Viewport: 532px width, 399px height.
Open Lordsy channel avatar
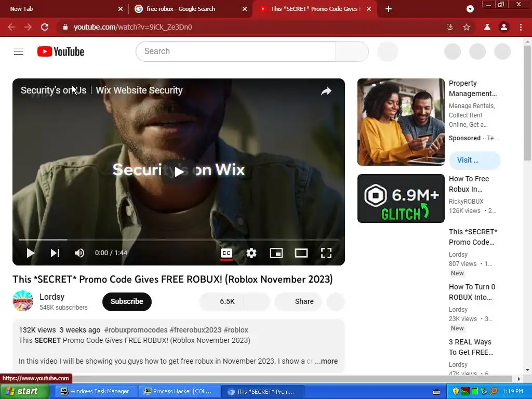point(23,301)
